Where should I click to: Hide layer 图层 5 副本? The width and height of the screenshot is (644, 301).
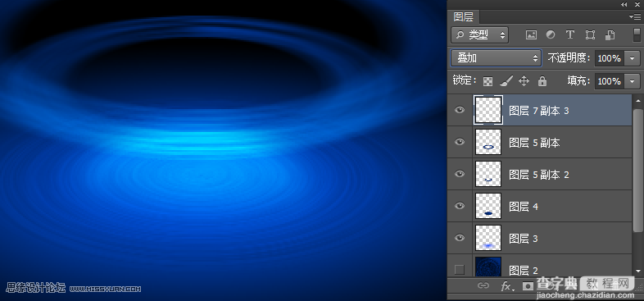coord(460,142)
